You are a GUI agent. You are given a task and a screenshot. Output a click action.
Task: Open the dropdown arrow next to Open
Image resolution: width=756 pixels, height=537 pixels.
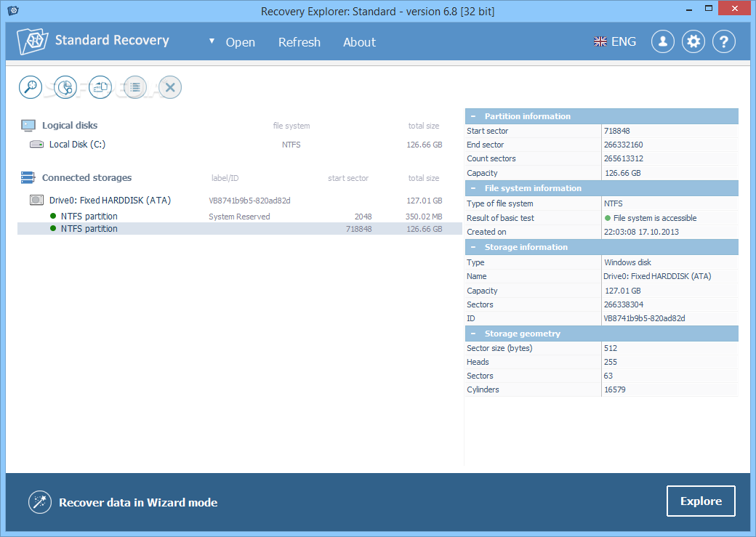[x=212, y=41]
